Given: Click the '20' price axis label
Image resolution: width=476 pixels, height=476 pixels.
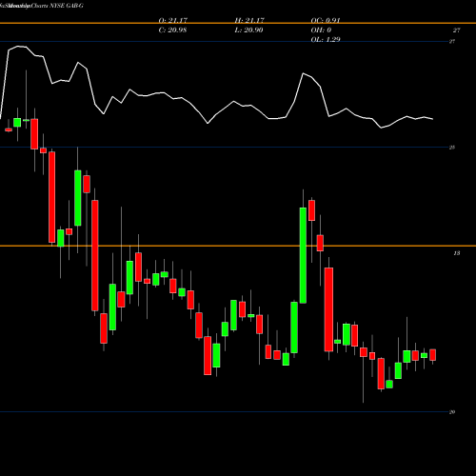Looking at the screenshot, I should (x=452, y=412).
